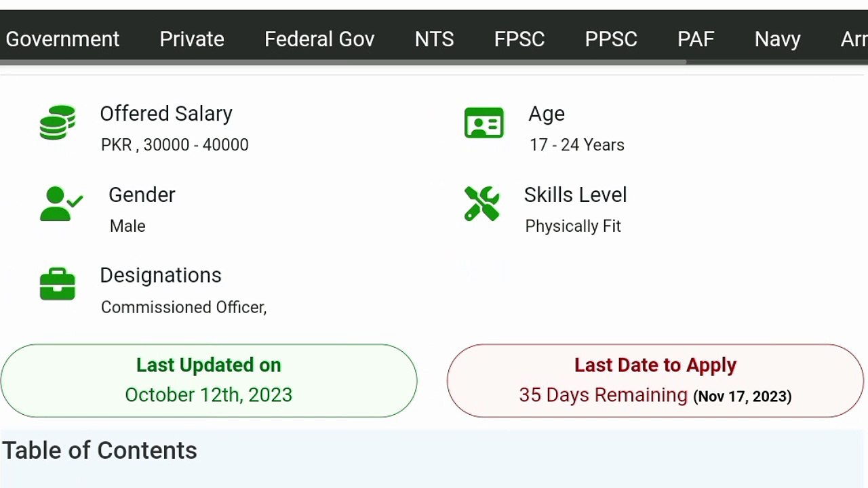The height and width of the screenshot is (488, 868).
Task: Click the green briefcase designations icon
Action: pyautogui.click(x=58, y=284)
